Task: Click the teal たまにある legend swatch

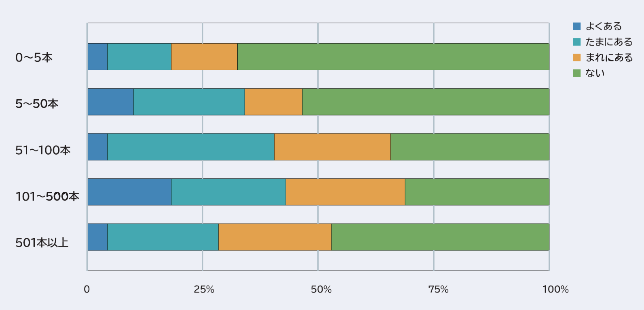Action: pyautogui.click(x=577, y=42)
